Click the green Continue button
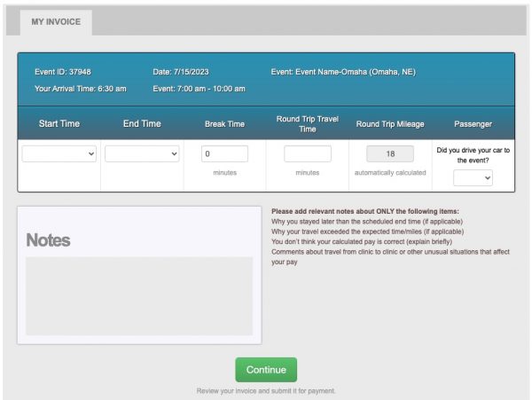The width and height of the screenshot is (532, 400). coord(266,370)
